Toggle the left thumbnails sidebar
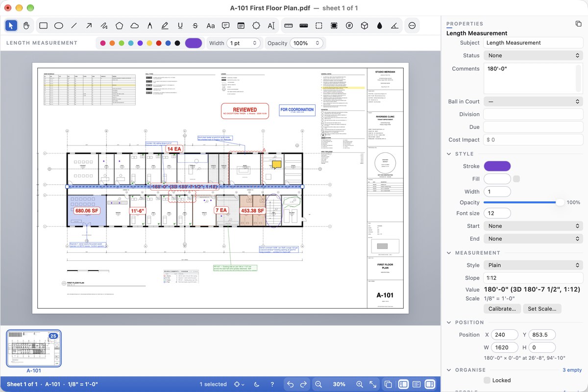 pos(403,384)
